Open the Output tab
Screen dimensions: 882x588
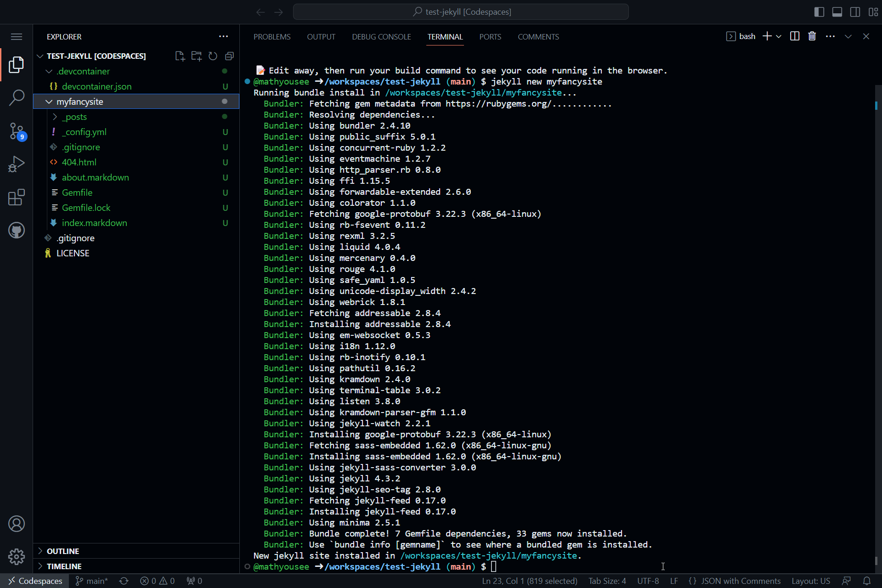point(321,37)
